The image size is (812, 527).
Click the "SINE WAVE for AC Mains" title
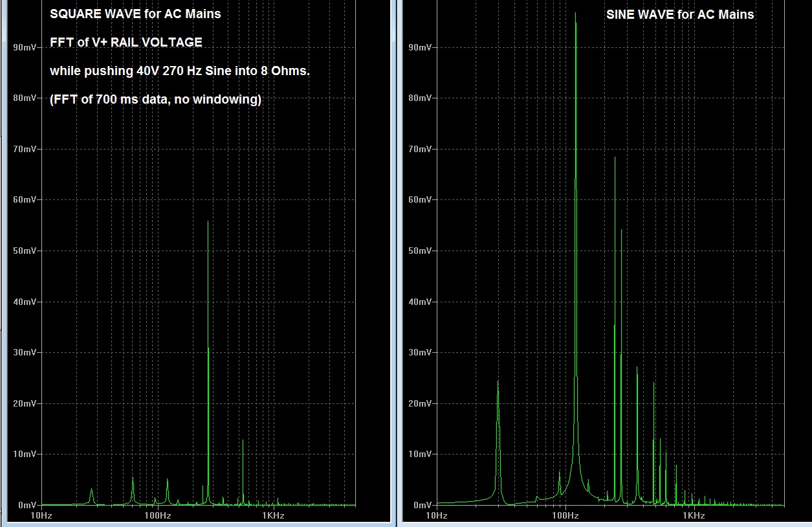[680, 14]
